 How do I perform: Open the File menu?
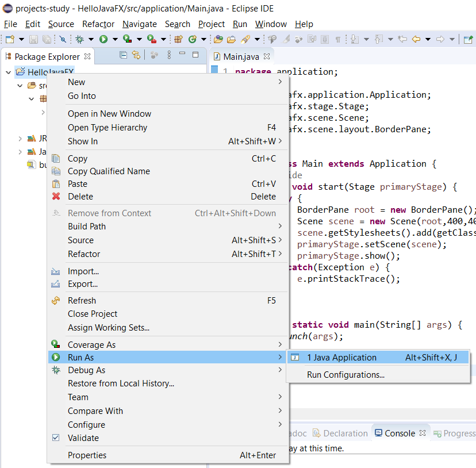10,24
